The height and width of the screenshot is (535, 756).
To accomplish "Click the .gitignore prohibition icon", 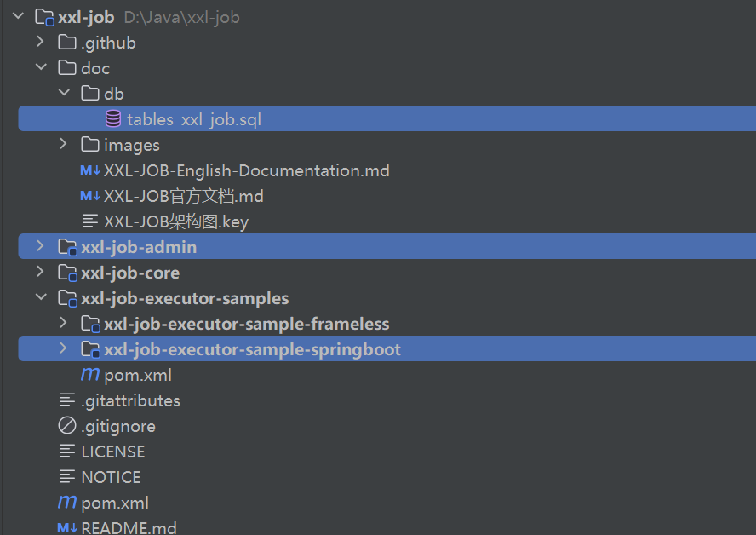I will click(66, 425).
